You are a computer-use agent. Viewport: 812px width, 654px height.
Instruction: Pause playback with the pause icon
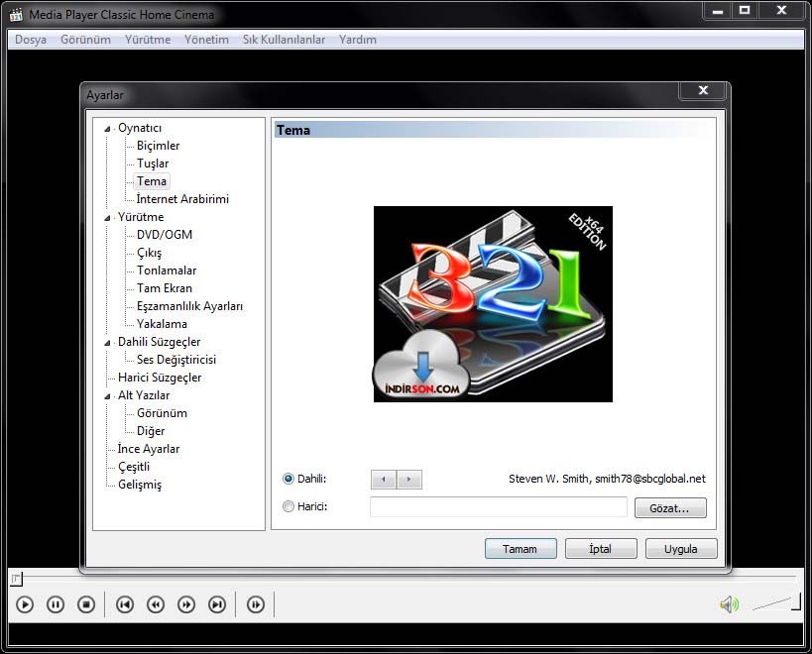click(x=56, y=604)
